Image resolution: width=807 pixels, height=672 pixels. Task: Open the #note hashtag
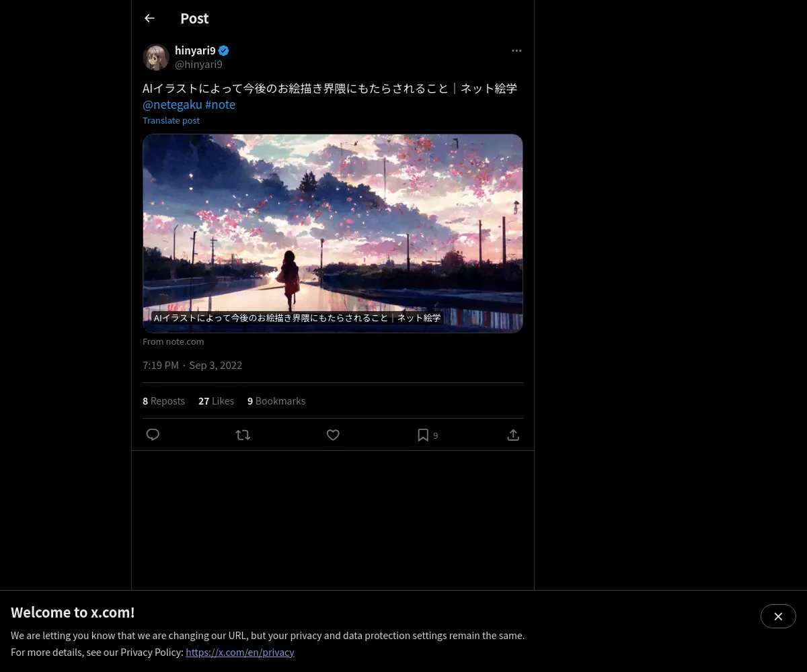coord(220,105)
